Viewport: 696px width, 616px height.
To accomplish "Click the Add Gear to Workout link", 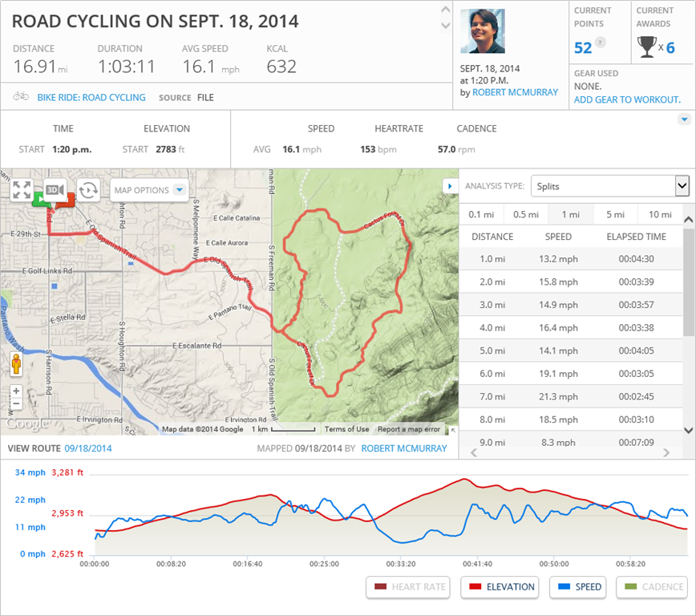I will (627, 99).
